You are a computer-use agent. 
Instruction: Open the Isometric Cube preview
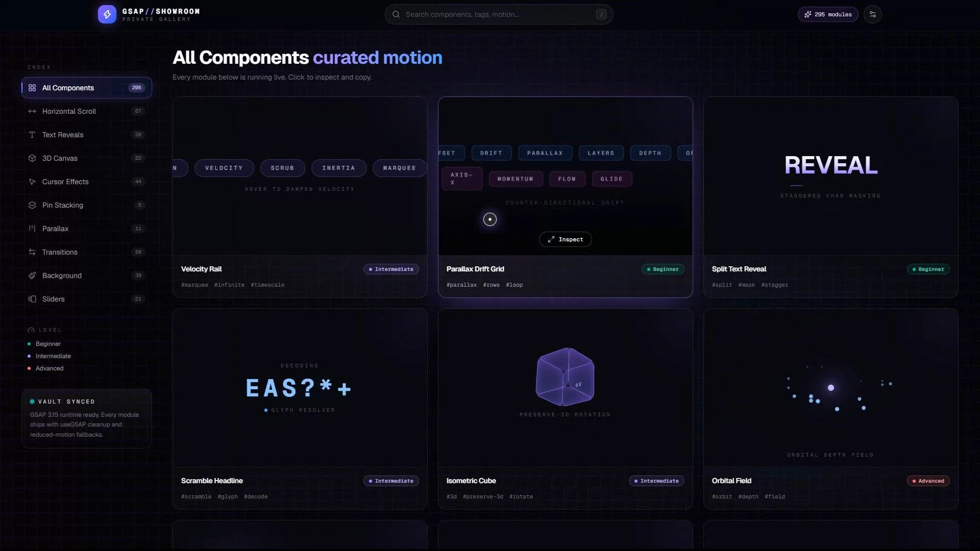pyautogui.click(x=565, y=388)
